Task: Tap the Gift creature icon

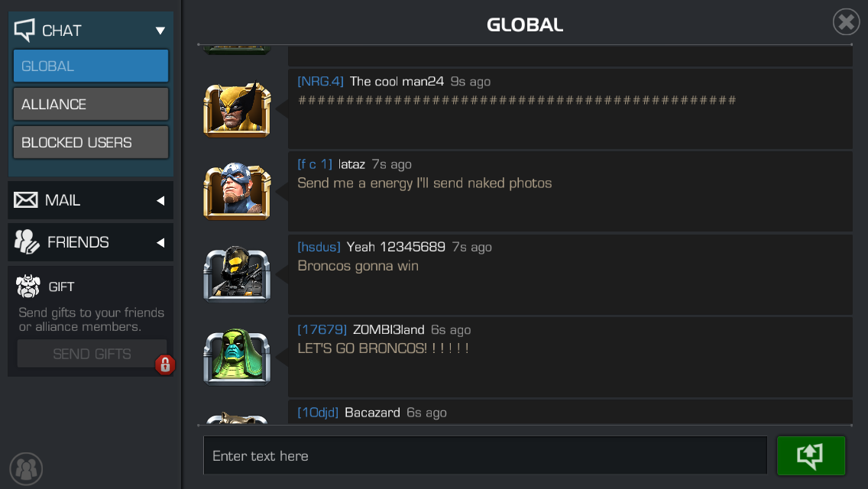Action: pos(28,287)
